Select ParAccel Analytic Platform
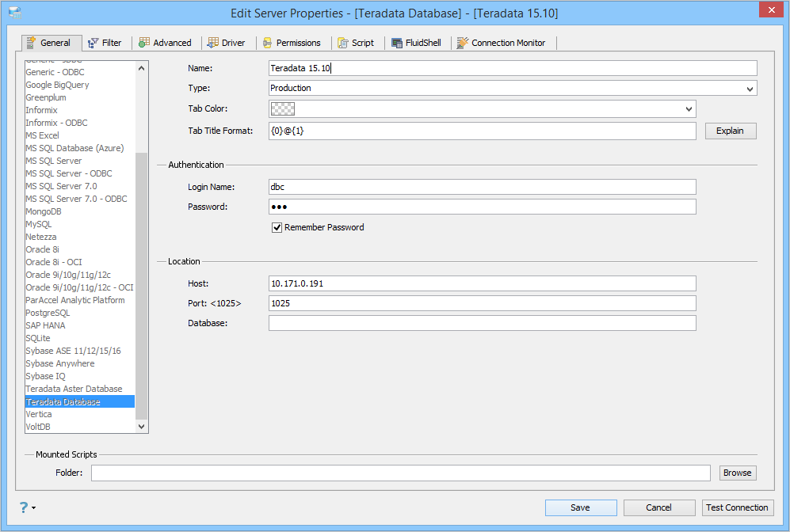This screenshot has height=532, width=790. [80, 300]
